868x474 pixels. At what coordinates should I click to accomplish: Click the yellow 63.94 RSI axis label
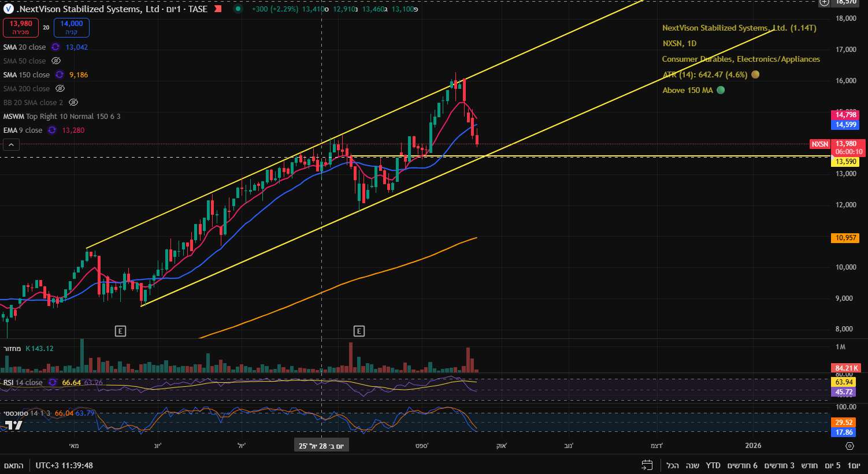pos(844,382)
